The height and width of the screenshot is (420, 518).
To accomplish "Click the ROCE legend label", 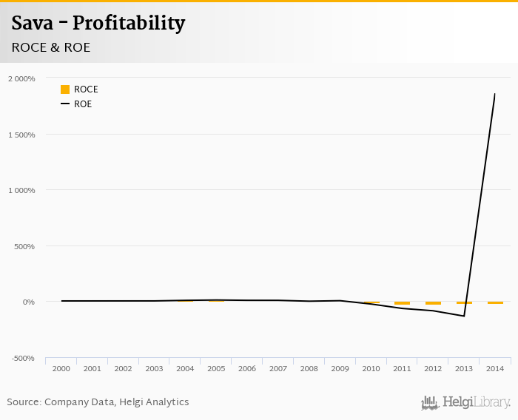I will (x=86, y=89).
